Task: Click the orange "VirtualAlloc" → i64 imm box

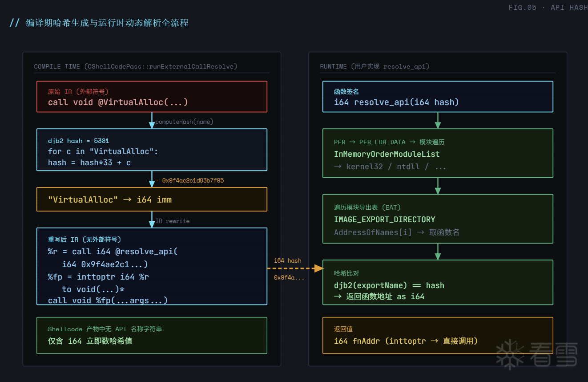Action: click(152, 199)
